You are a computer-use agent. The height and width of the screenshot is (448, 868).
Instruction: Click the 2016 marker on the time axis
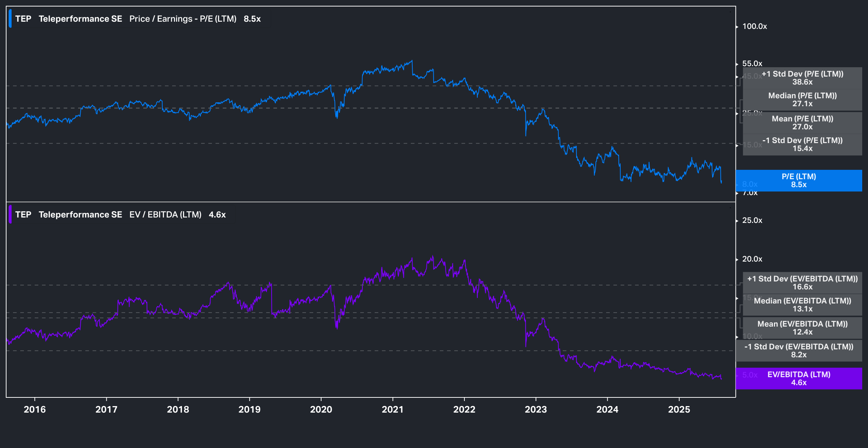[35, 409]
